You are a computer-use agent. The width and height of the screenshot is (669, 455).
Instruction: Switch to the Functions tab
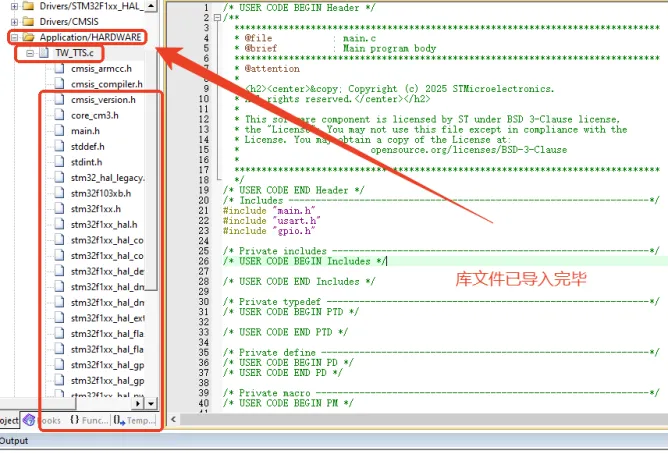(88, 421)
